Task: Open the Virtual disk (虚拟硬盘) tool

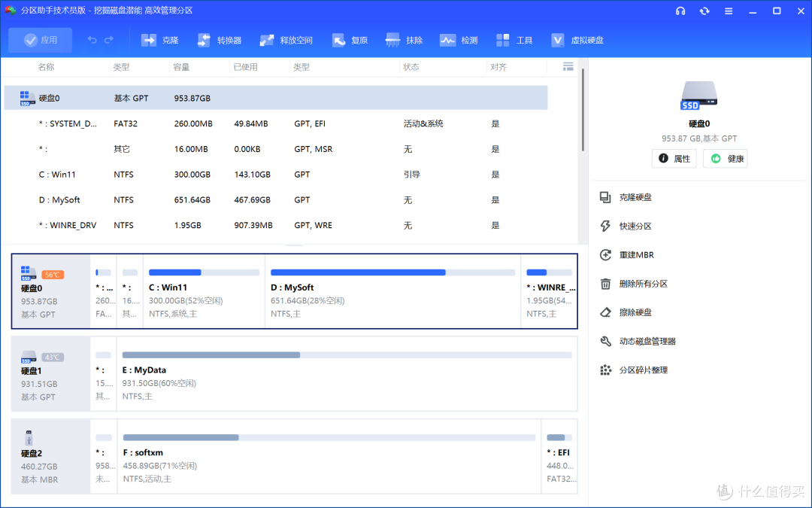Action: click(577, 40)
